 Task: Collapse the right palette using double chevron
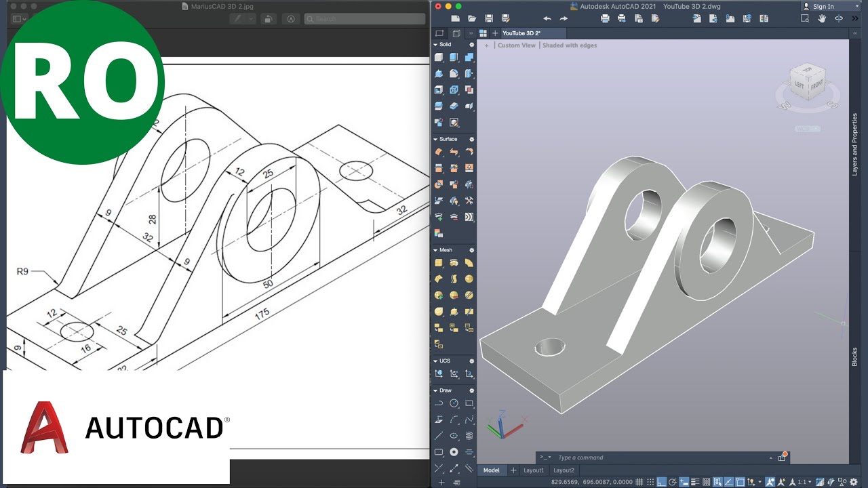pyautogui.click(x=854, y=33)
